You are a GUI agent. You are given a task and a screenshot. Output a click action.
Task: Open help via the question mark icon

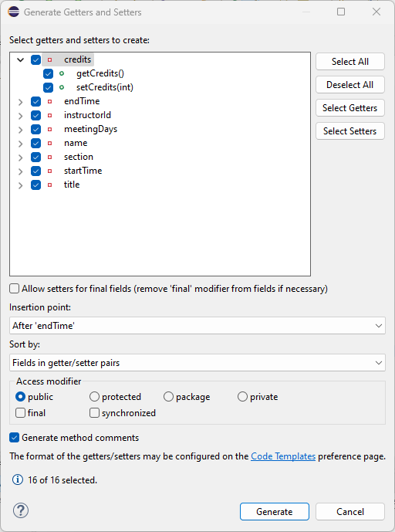tap(21, 510)
